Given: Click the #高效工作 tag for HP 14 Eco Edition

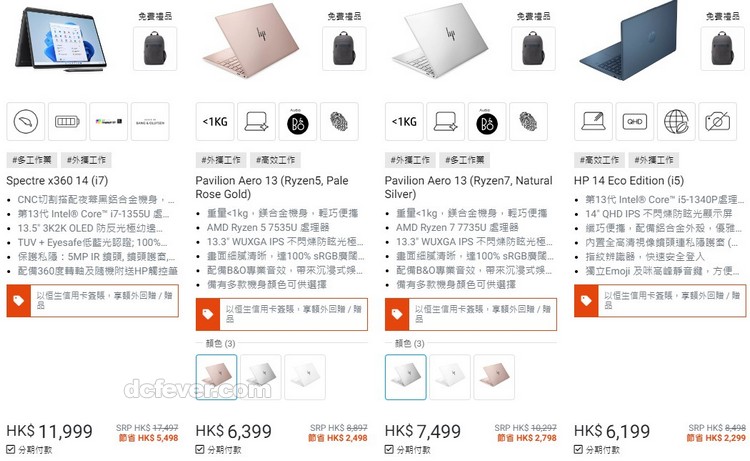Looking at the screenshot, I should coord(599,160).
